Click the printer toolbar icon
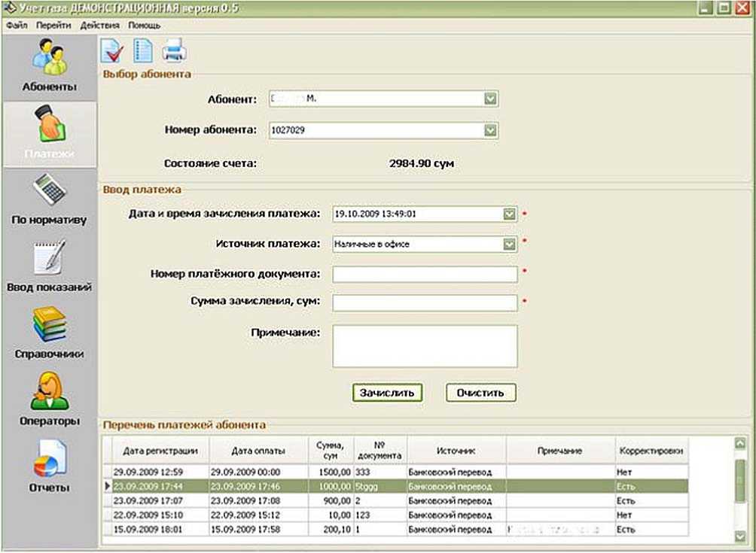This screenshot has width=756, height=553. click(x=173, y=51)
